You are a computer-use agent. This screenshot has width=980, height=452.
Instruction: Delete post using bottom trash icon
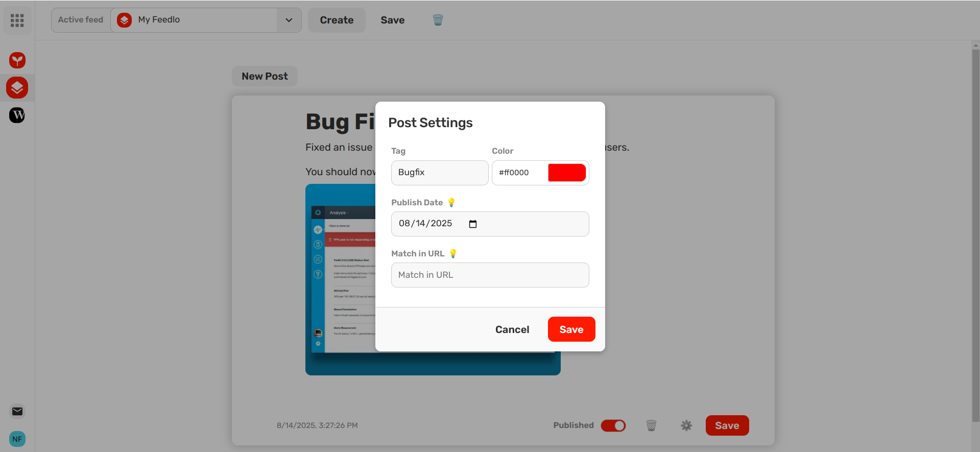tap(651, 425)
